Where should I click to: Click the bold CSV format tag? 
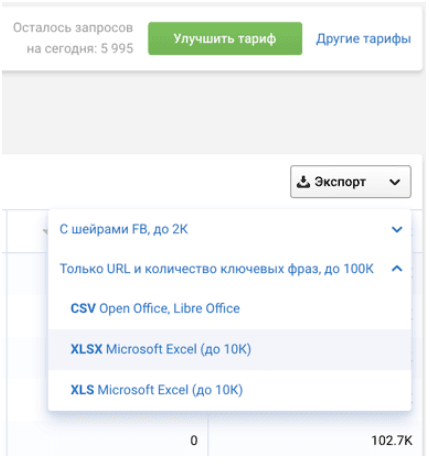tap(83, 309)
